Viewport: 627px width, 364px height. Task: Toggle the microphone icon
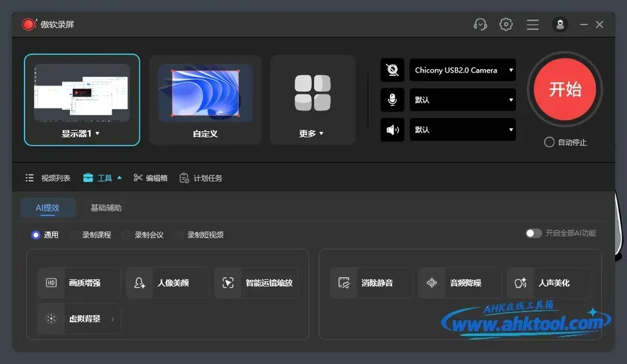pos(393,100)
